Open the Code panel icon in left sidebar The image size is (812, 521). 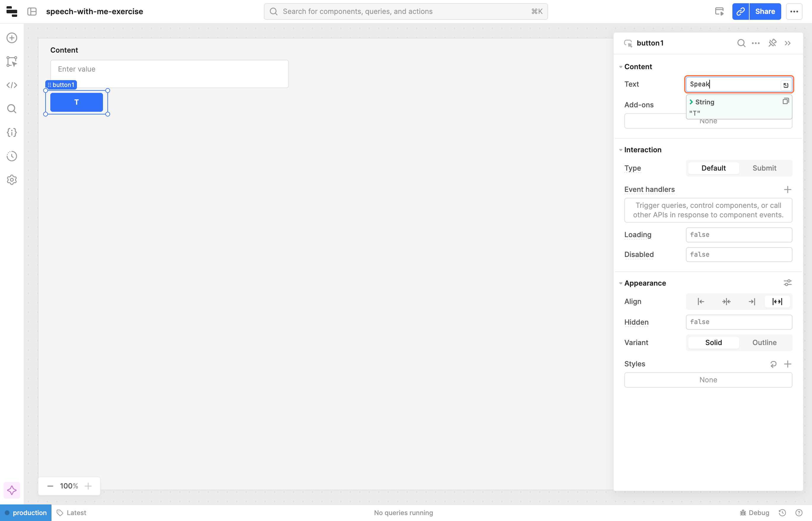[x=12, y=85]
